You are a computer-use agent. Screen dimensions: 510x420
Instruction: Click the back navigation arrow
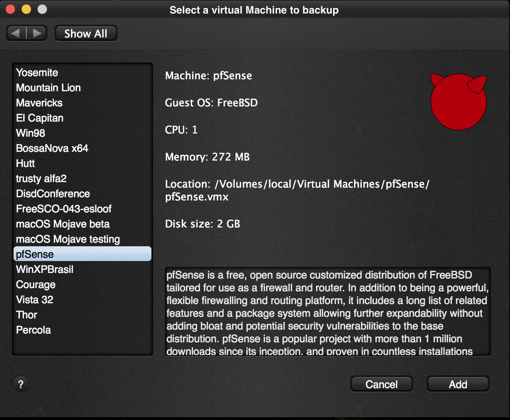pos(16,33)
